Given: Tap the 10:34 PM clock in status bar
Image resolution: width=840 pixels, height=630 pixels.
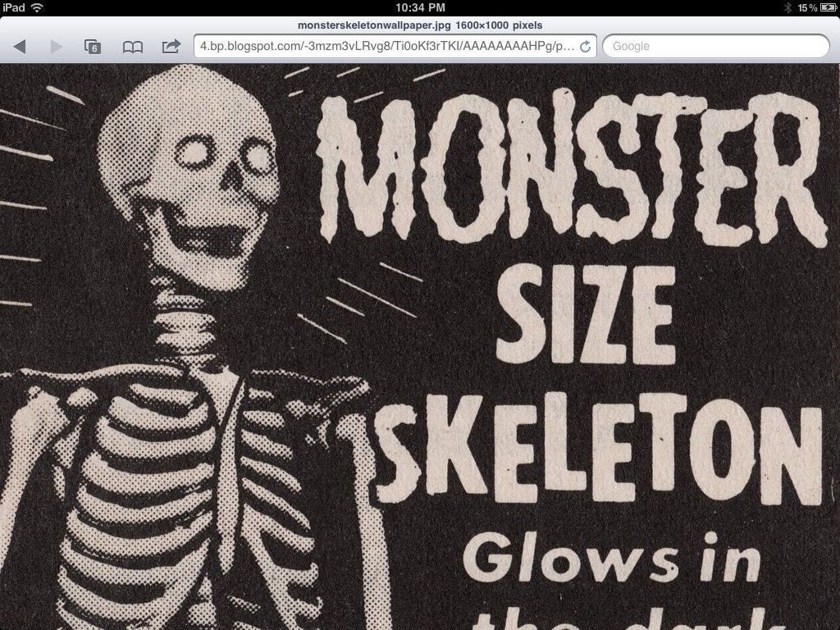Looking at the screenshot, I should point(420,7).
